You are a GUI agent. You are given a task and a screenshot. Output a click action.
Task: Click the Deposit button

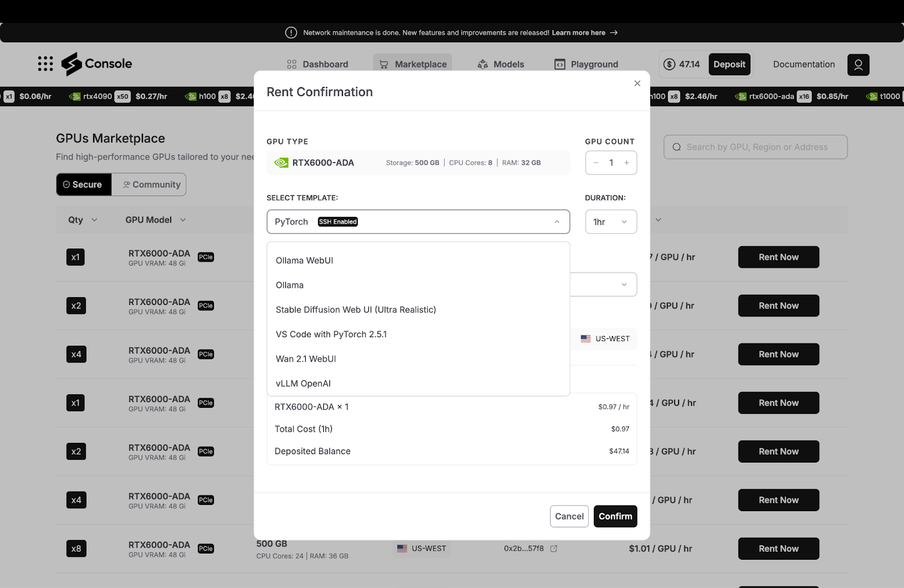point(729,64)
